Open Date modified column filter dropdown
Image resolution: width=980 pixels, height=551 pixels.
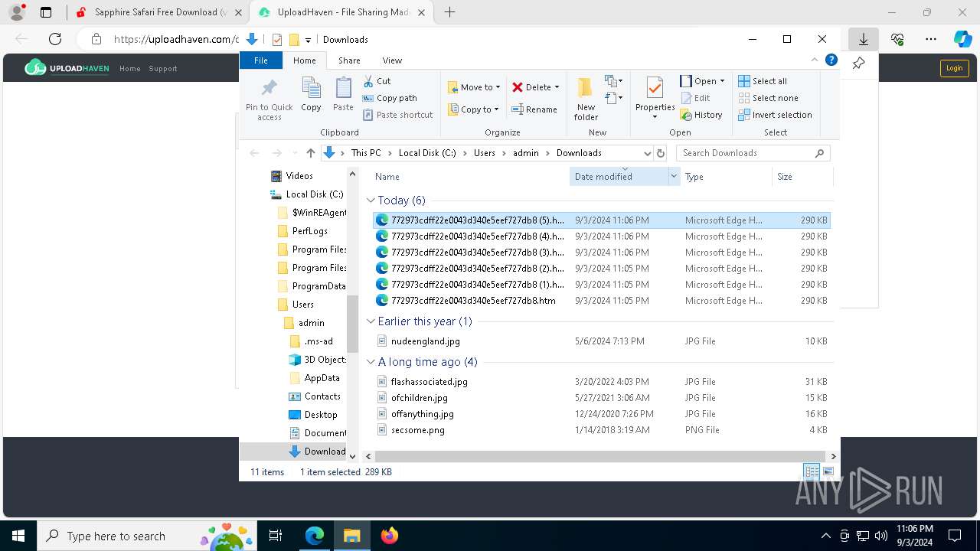tap(674, 177)
